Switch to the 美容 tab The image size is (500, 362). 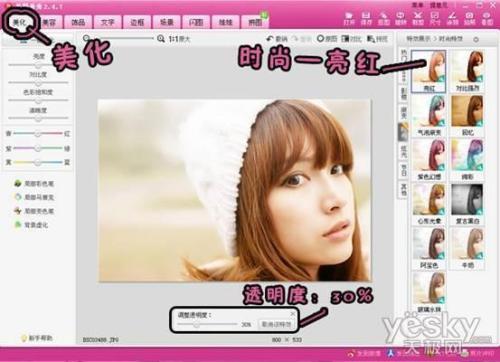point(49,22)
